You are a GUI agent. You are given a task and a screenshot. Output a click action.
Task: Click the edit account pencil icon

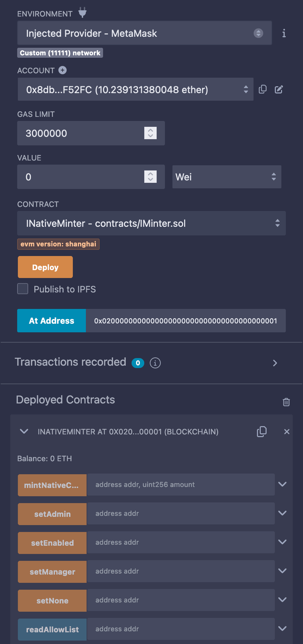coord(279,89)
